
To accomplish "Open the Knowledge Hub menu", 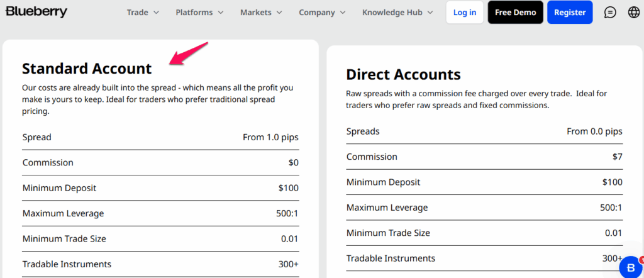I will tap(397, 13).
